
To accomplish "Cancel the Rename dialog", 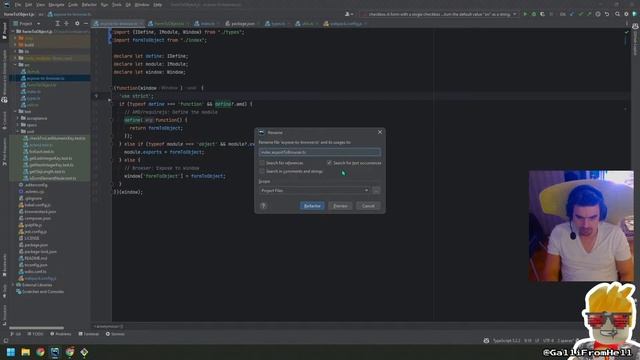I will click(368, 206).
